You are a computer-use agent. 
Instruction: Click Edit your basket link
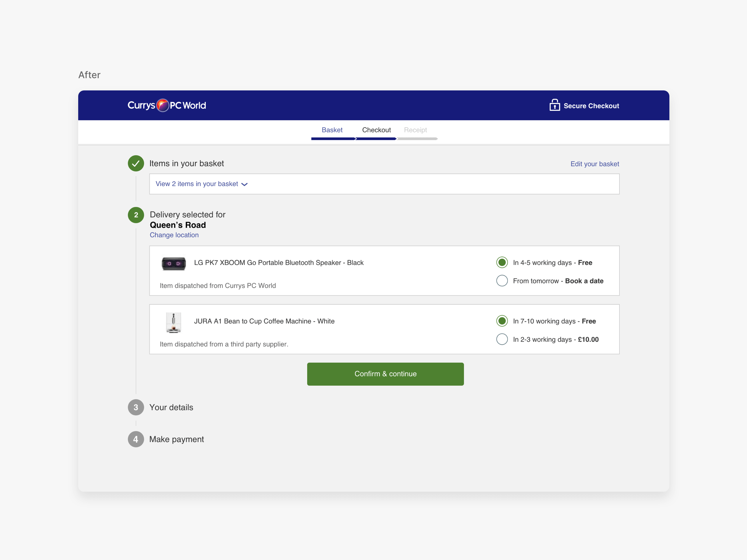[595, 164]
